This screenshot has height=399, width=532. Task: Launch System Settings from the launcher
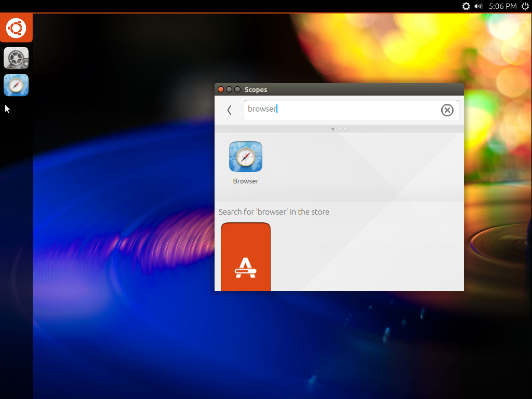click(16, 58)
